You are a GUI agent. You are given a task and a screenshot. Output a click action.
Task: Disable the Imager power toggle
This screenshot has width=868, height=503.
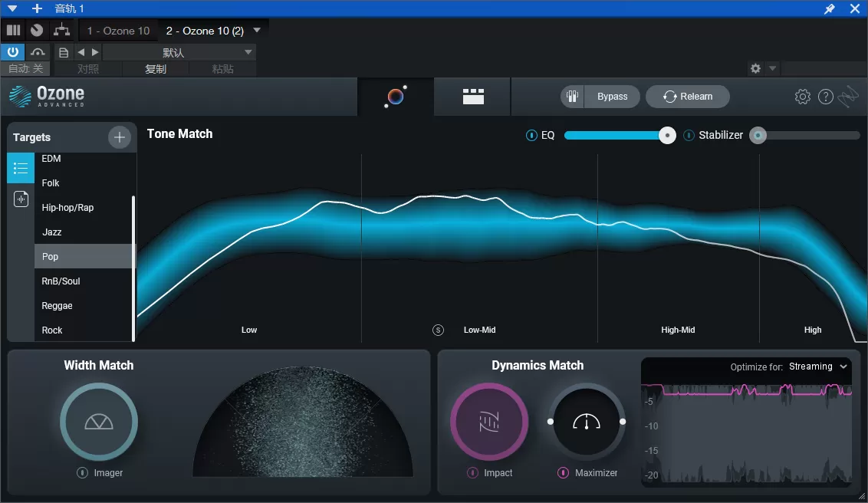coord(83,473)
